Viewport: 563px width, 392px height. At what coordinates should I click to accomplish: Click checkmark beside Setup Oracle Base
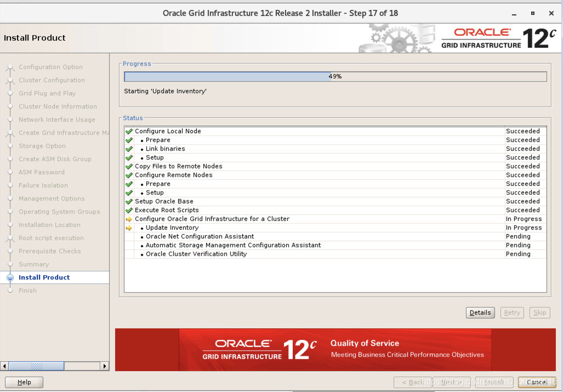point(129,201)
